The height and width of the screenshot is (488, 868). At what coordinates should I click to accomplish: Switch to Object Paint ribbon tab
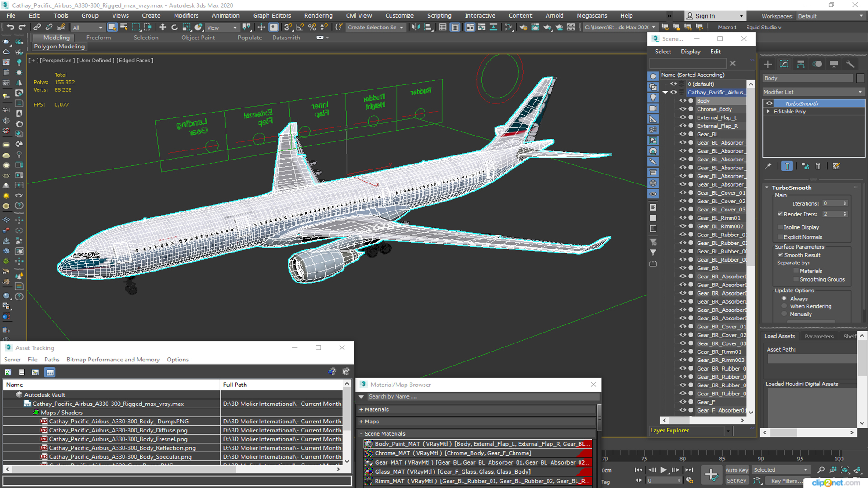(198, 38)
